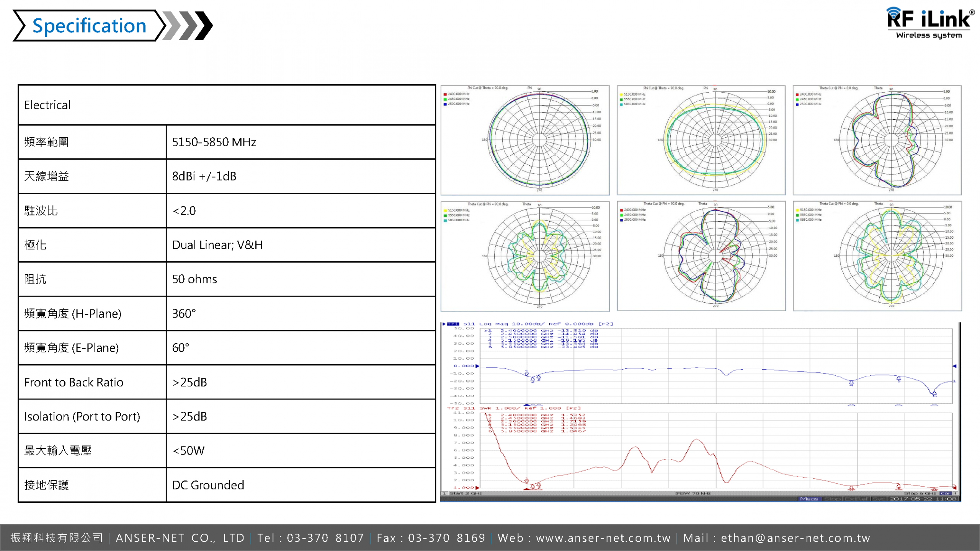980x551 pixels.
Task: Select the Dual Linear; V&H table cell
Action: [x=301, y=245]
